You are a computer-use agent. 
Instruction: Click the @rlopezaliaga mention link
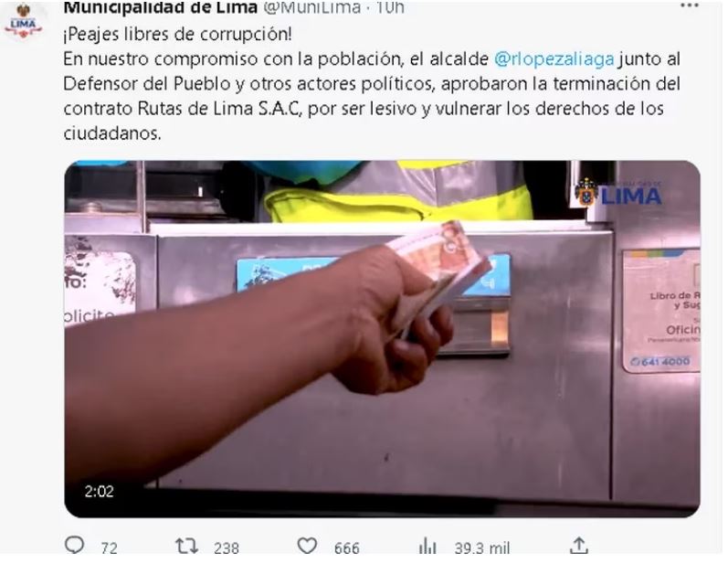[x=554, y=59]
